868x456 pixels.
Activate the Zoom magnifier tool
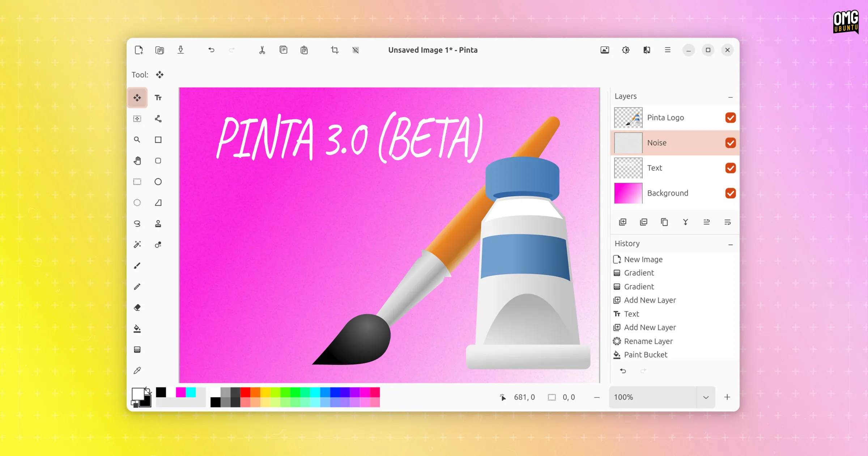(x=137, y=140)
